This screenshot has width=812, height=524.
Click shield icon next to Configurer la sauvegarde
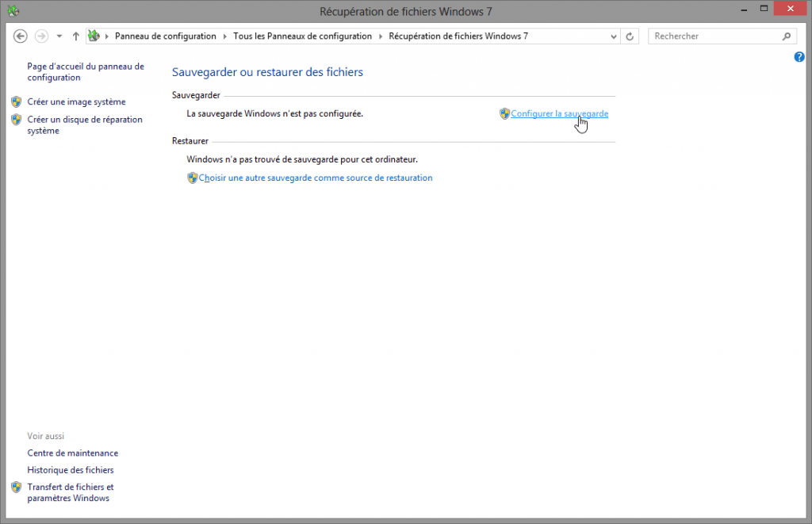pos(504,114)
